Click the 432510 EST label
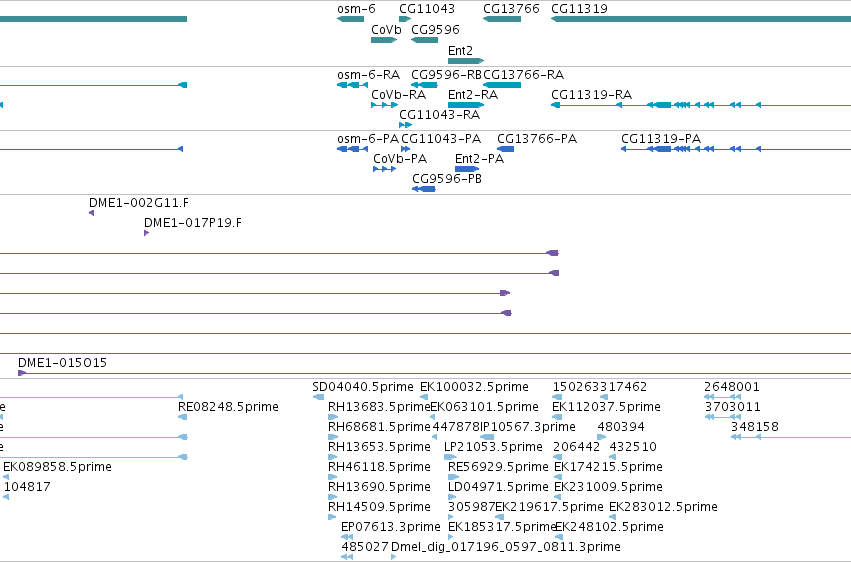This screenshot has height=562, width=851. (633, 447)
